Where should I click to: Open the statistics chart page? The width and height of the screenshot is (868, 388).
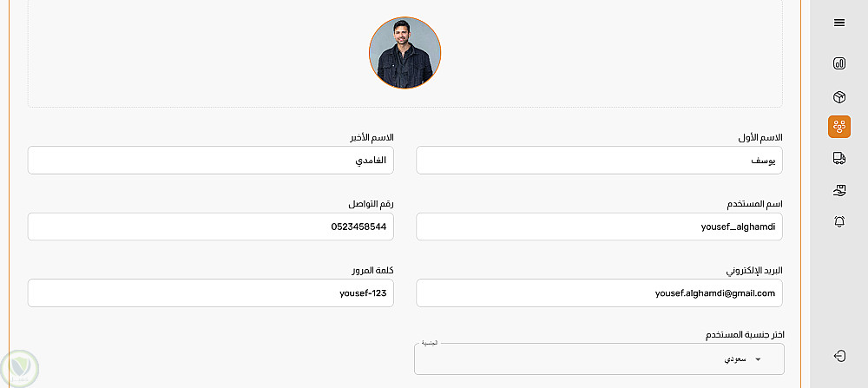[839, 63]
